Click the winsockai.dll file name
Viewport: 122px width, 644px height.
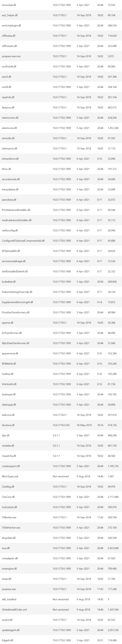9,5
